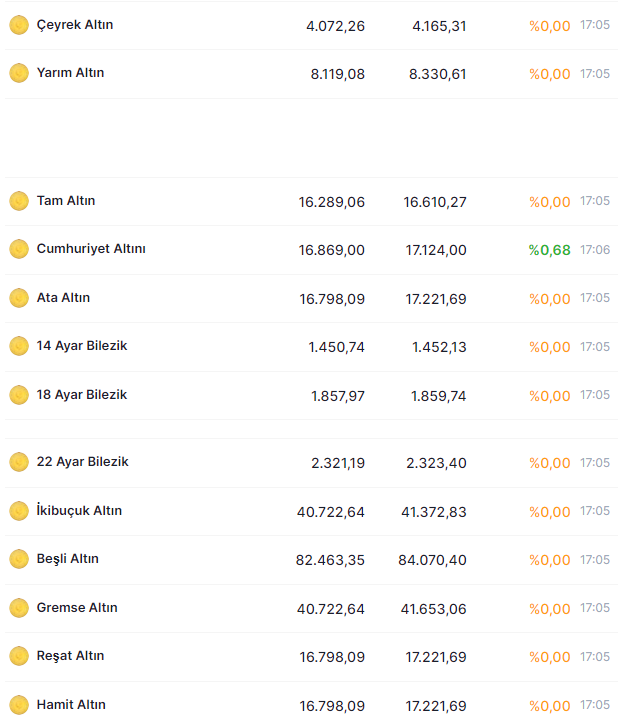Viewport: 618px width, 726px height.
Task: Select the Hamit Altın coin icon
Action: click(19, 705)
